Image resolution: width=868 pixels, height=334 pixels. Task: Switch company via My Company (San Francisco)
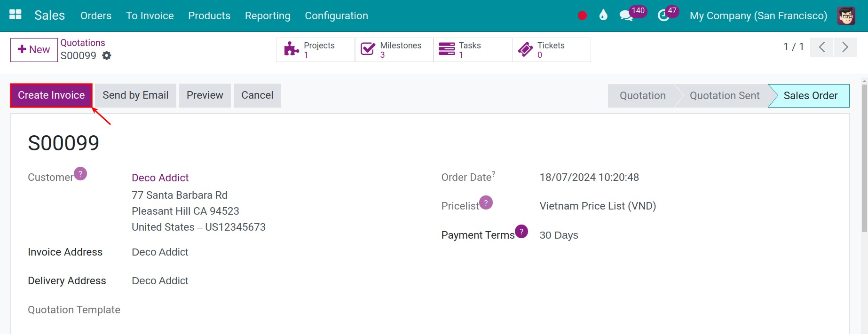click(758, 16)
